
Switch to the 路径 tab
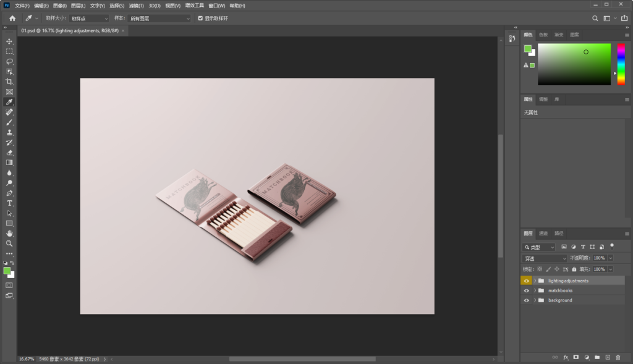click(x=559, y=233)
